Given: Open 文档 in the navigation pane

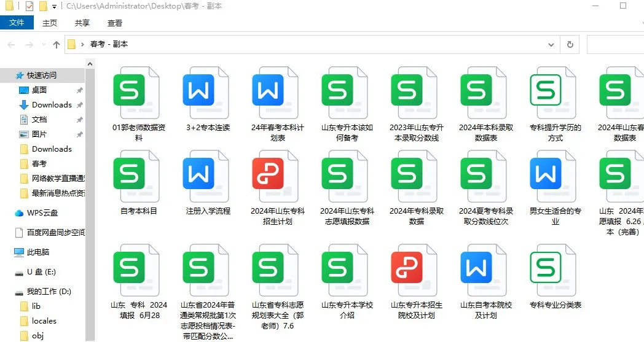Looking at the screenshot, I should [39, 120].
